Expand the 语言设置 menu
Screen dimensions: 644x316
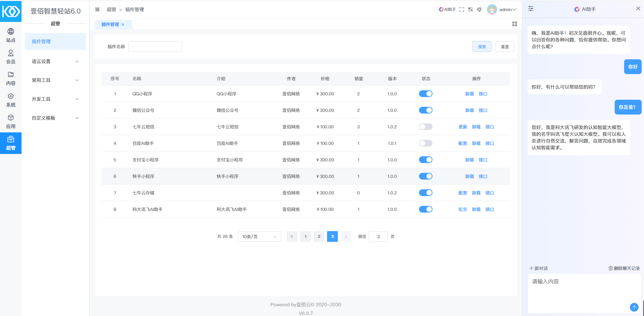pyautogui.click(x=55, y=61)
